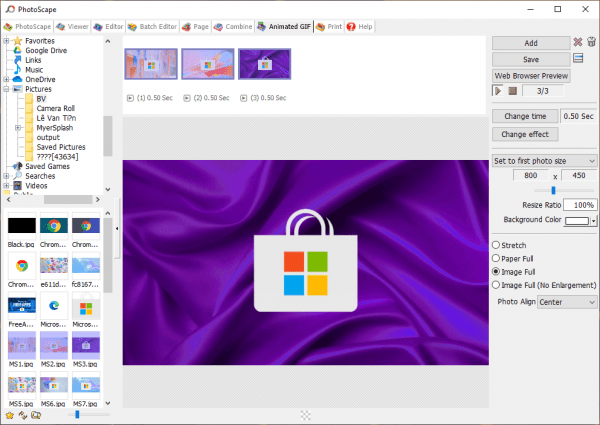Open the Background Color swatch
The width and height of the screenshot is (600, 425).
[577, 221]
